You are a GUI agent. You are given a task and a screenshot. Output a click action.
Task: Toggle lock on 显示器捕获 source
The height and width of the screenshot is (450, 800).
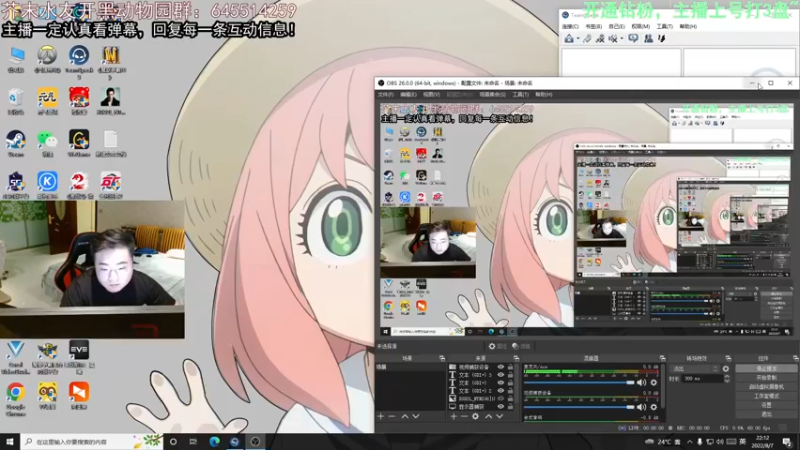pos(510,407)
